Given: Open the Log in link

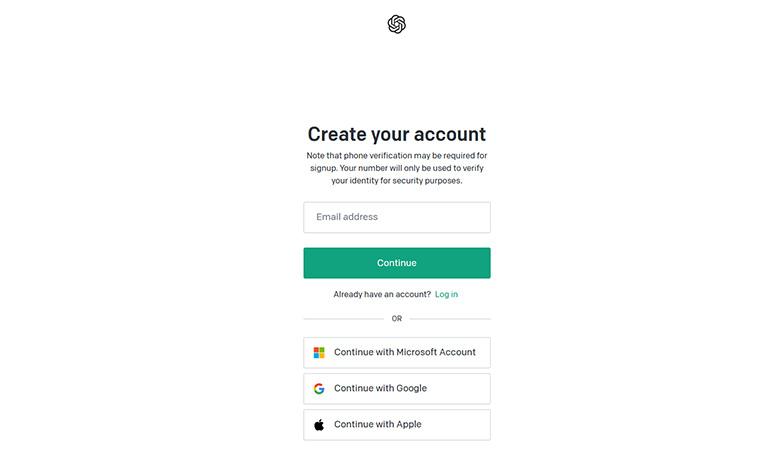Looking at the screenshot, I should click(x=446, y=294).
